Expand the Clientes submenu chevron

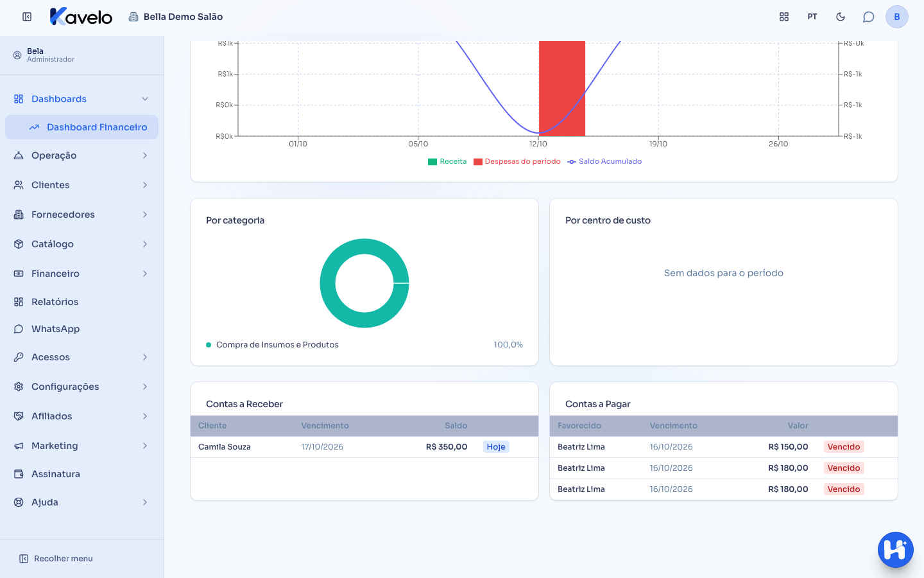[145, 185]
